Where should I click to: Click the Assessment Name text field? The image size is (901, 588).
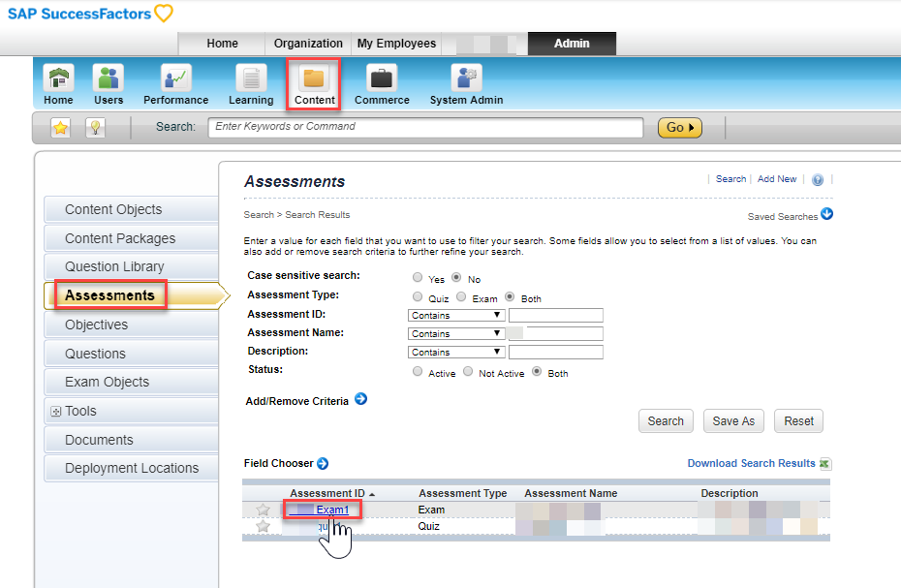pyautogui.click(x=556, y=333)
